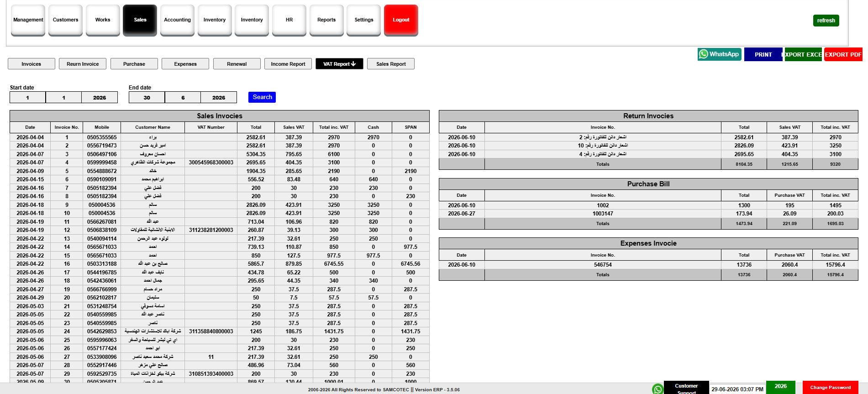Click the End date year field

click(219, 98)
